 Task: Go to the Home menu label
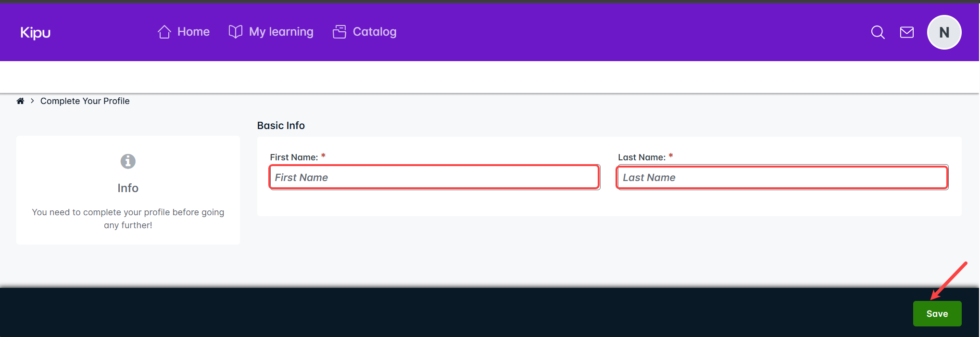tap(193, 32)
